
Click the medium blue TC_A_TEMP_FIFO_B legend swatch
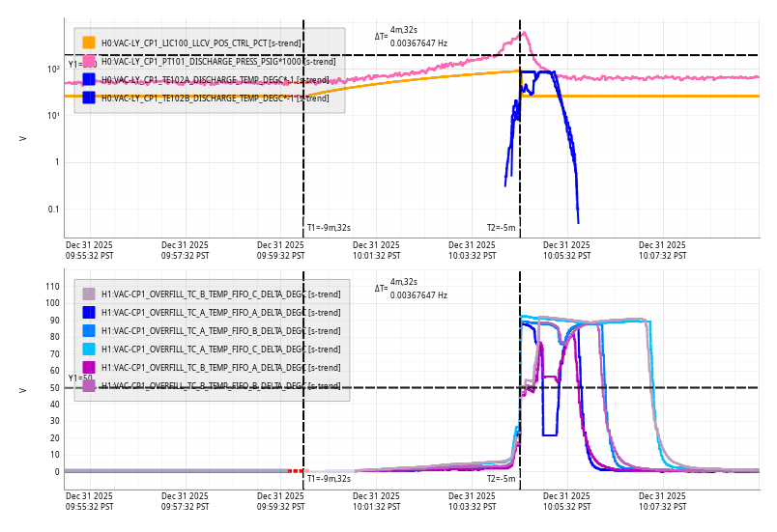[89, 330]
